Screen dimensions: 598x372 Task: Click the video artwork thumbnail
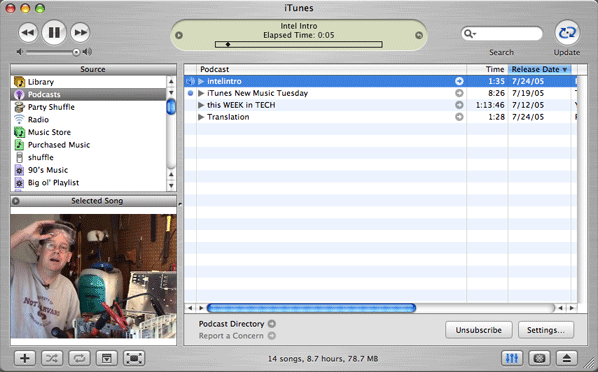93,276
